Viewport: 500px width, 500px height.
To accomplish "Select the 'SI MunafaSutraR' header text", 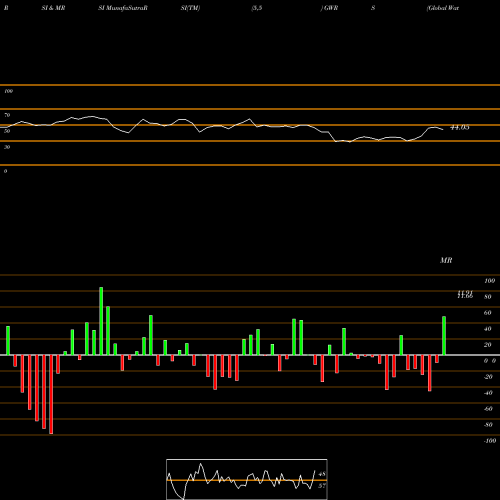I will (x=123, y=8).
